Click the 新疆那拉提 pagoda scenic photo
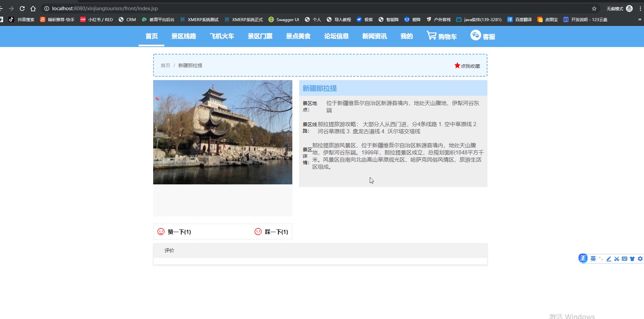Image resolution: width=644 pixels, height=319 pixels. [x=223, y=132]
